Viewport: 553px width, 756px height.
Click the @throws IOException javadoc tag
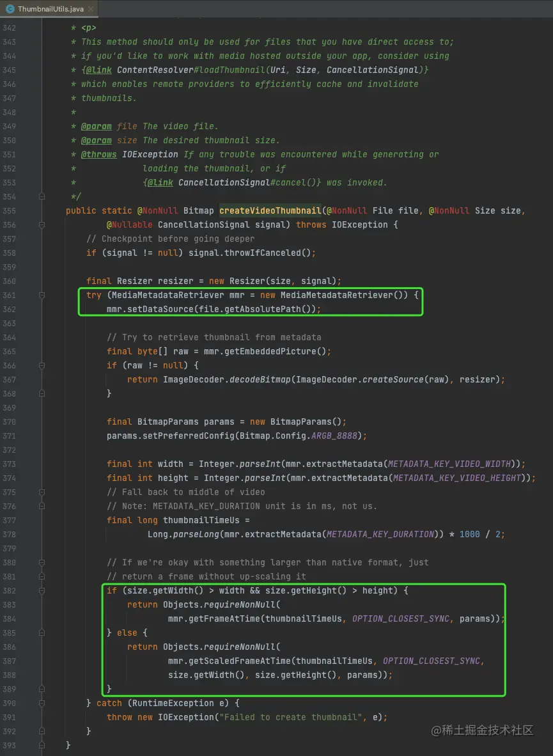pyautogui.click(x=98, y=154)
